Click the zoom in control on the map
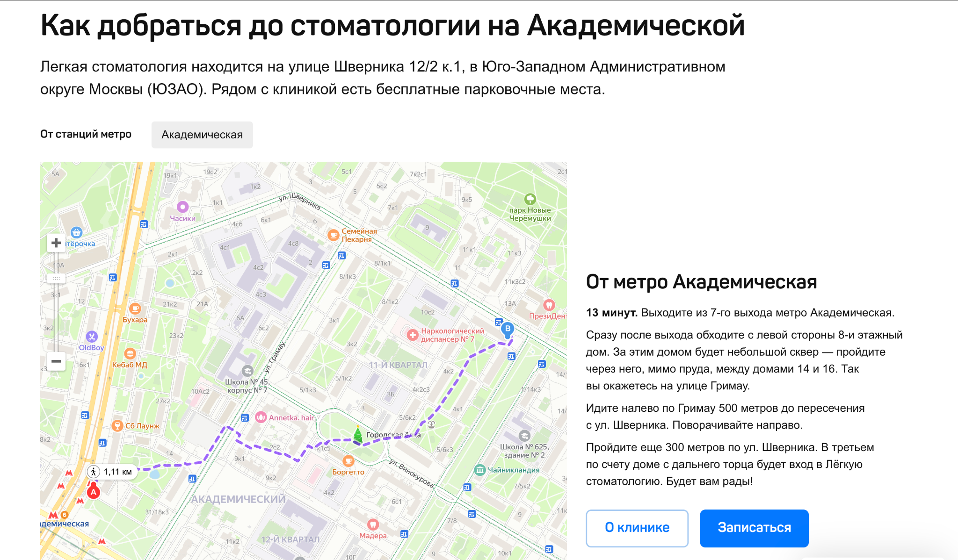The image size is (958, 560). pyautogui.click(x=56, y=243)
